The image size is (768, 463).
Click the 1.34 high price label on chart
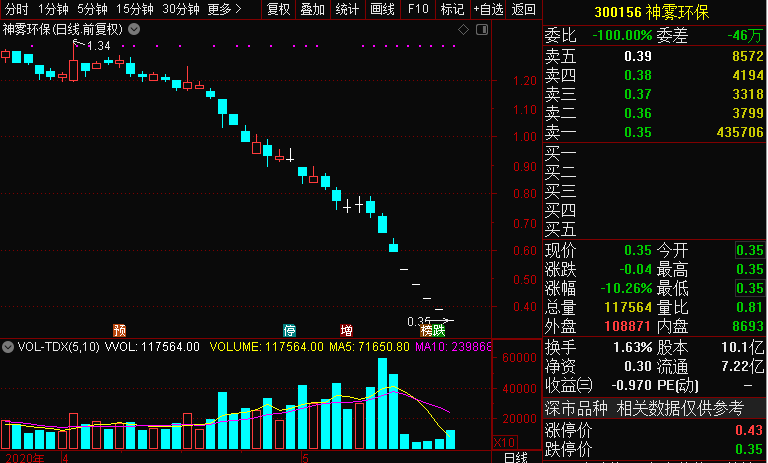(98, 46)
